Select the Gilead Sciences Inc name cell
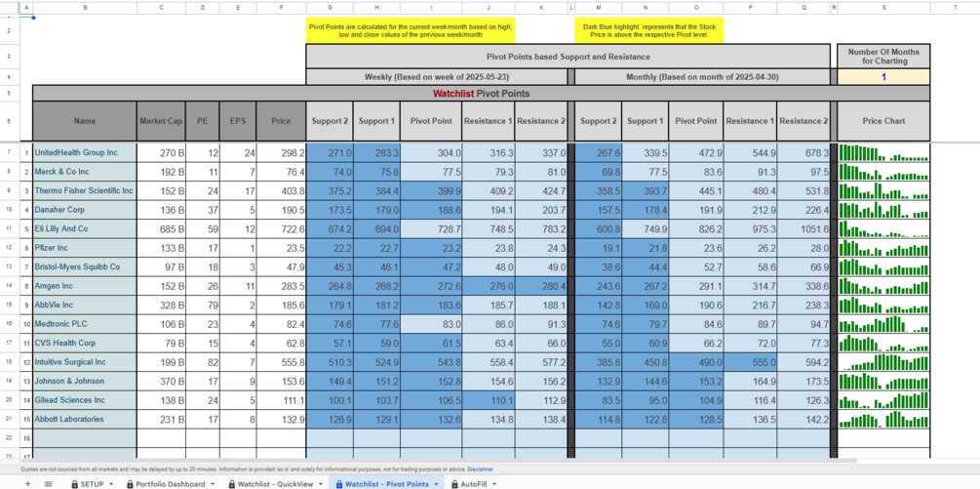 [85, 400]
